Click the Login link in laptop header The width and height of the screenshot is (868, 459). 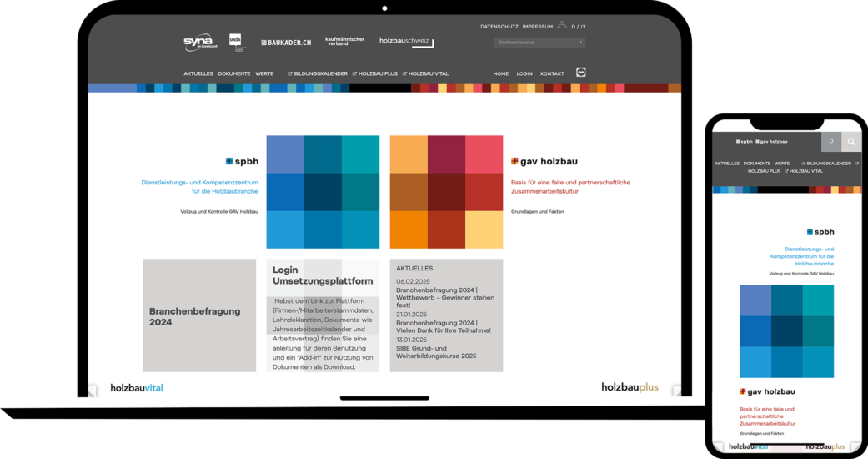tap(524, 73)
